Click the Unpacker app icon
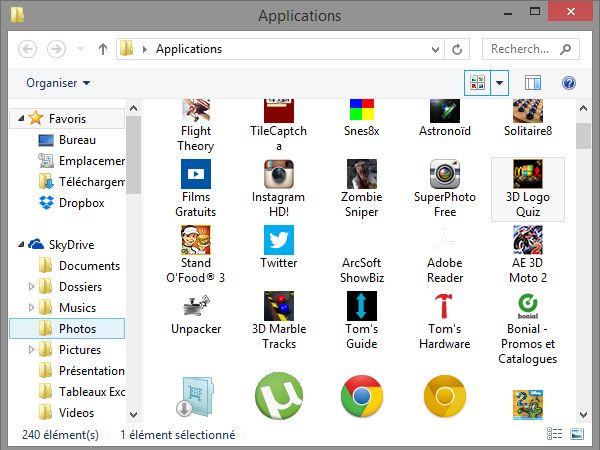Screen dimensions: 600x450 196,306
